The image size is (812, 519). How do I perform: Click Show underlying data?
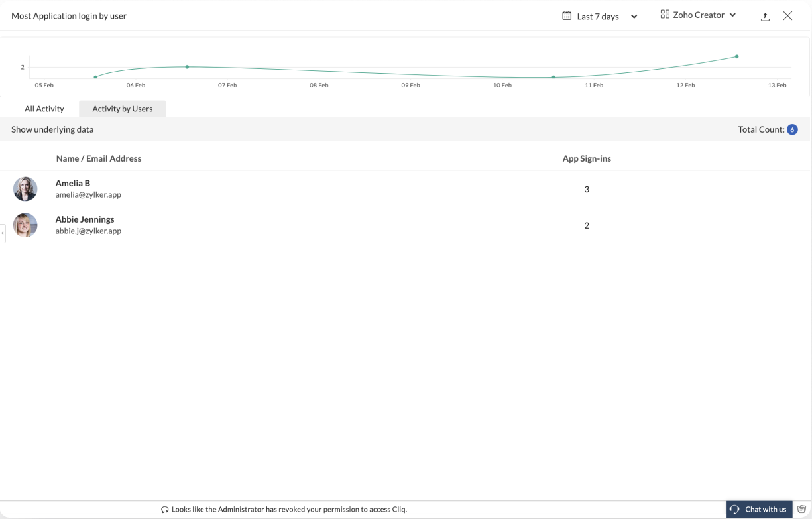coord(52,129)
